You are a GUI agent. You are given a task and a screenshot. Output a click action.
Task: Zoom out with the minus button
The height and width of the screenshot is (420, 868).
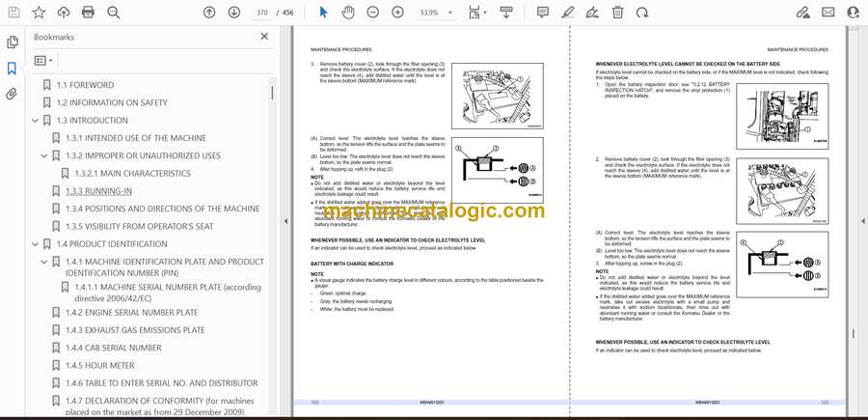(x=373, y=13)
